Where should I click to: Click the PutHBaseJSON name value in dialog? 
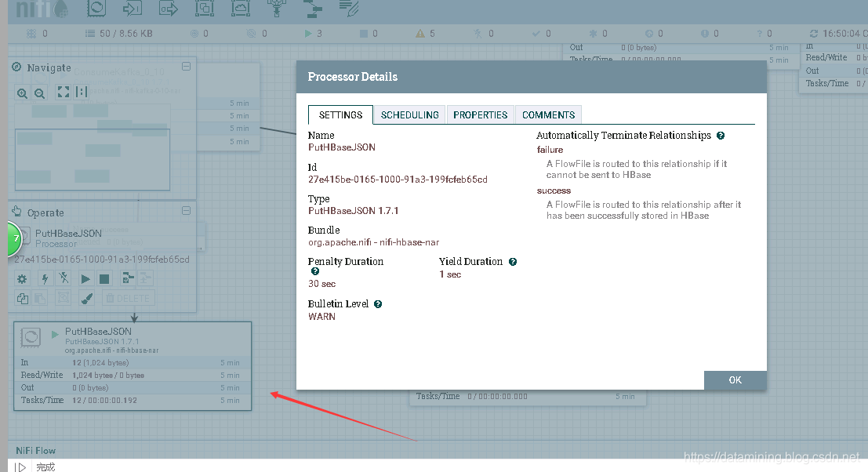point(342,147)
